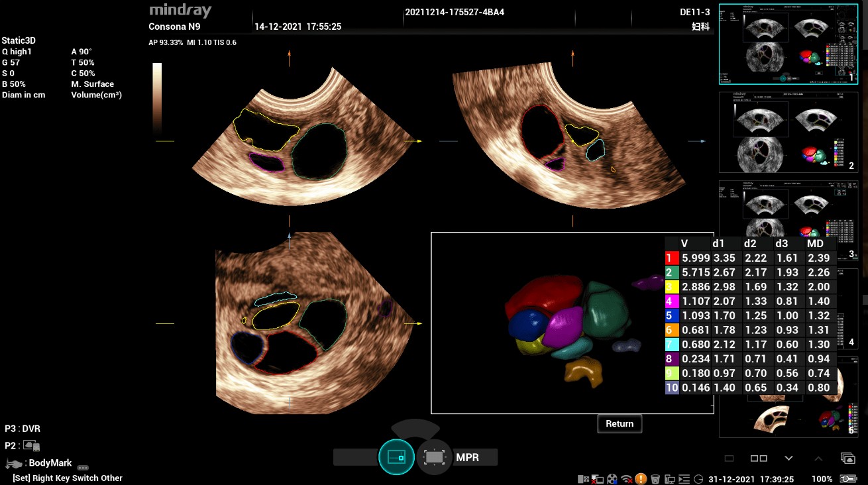
Task: Click volume value 5.999 in the table
Action: click(x=696, y=258)
